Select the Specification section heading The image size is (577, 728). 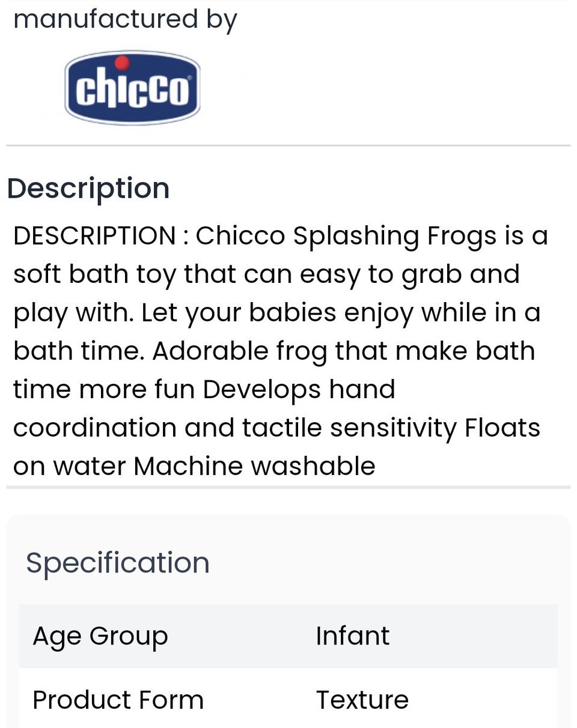(118, 563)
